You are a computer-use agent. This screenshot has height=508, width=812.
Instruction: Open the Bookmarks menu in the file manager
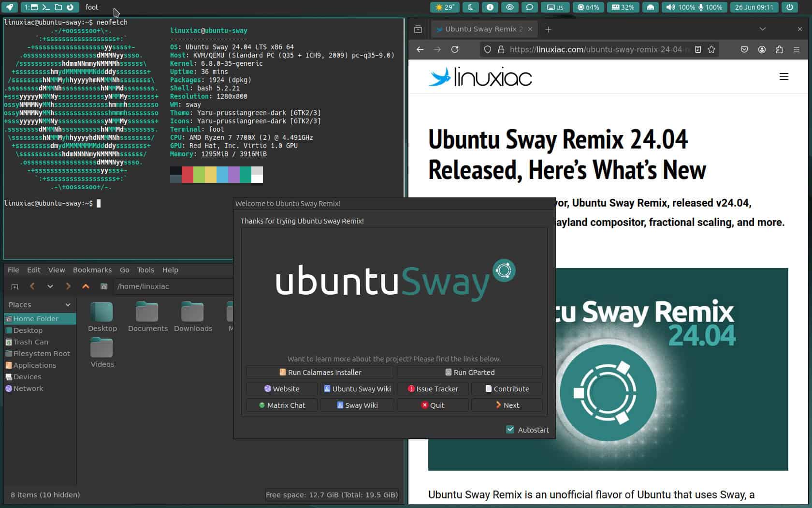click(x=92, y=270)
